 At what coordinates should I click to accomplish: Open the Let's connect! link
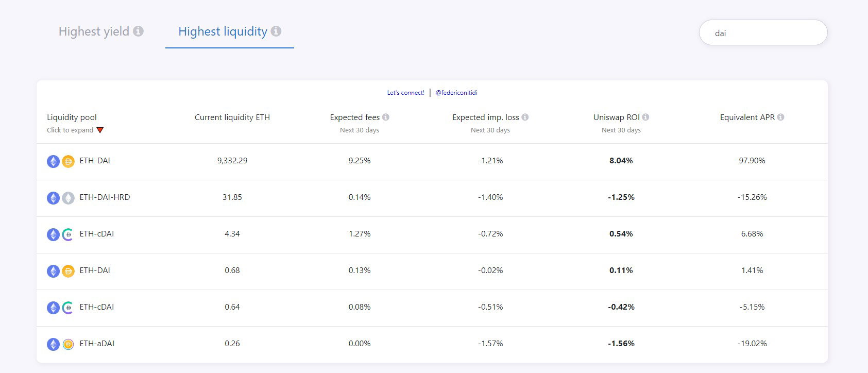[x=406, y=93]
